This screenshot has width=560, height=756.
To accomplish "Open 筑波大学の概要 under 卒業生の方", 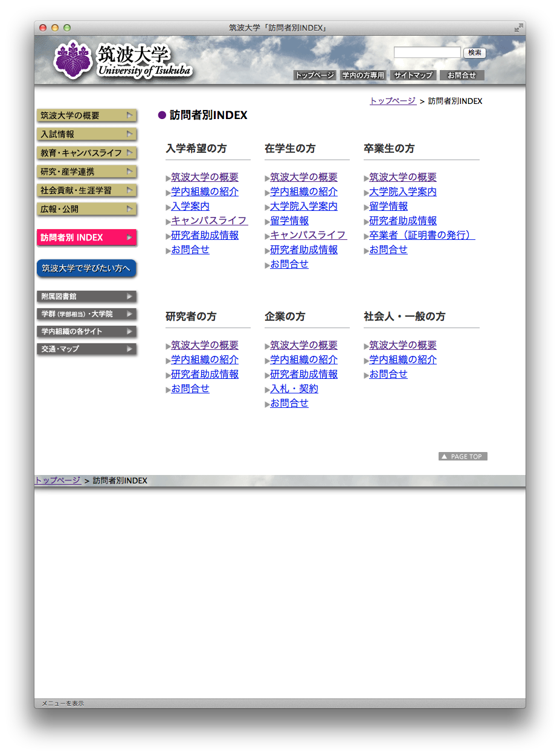I will 403,177.
